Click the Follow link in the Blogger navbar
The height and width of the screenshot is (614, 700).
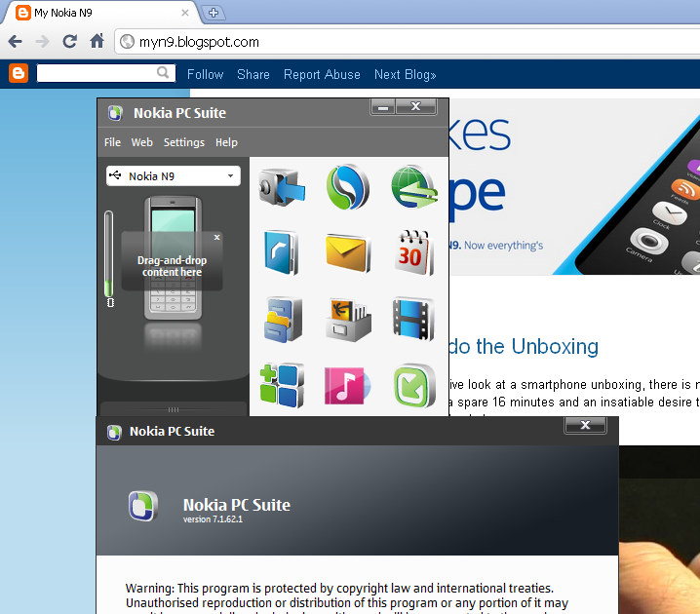(x=205, y=74)
